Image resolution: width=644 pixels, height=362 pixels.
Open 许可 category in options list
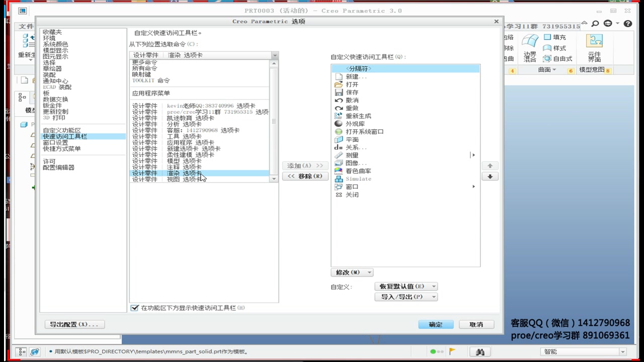tap(49, 161)
